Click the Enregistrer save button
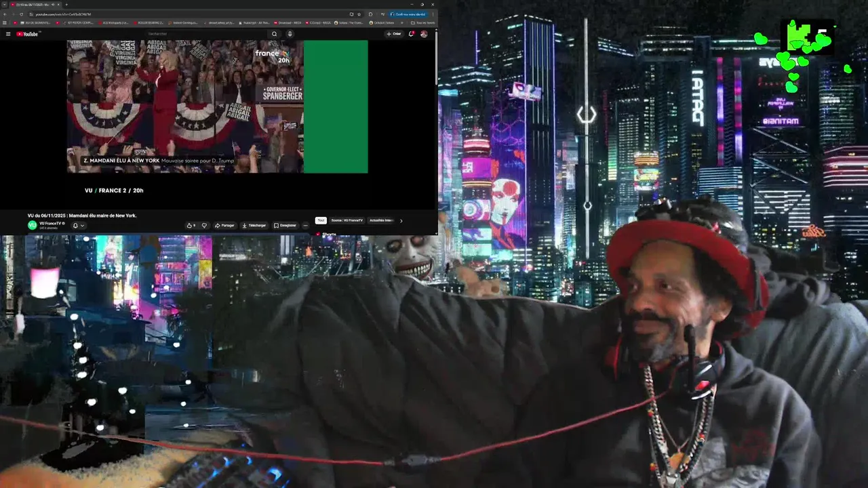Screen dimensions: 868x488 (x=285, y=225)
